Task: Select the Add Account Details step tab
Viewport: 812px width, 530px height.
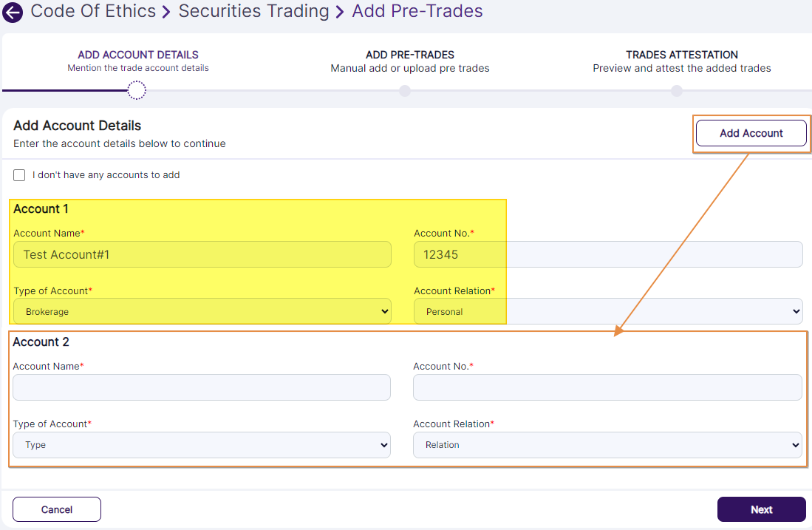Action: pyautogui.click(x=138, y=61)
